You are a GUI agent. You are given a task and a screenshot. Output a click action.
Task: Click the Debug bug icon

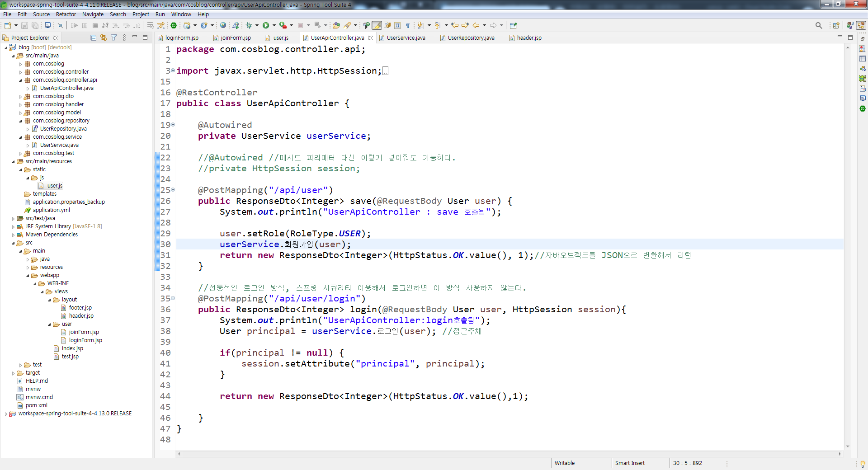[249, 25]
